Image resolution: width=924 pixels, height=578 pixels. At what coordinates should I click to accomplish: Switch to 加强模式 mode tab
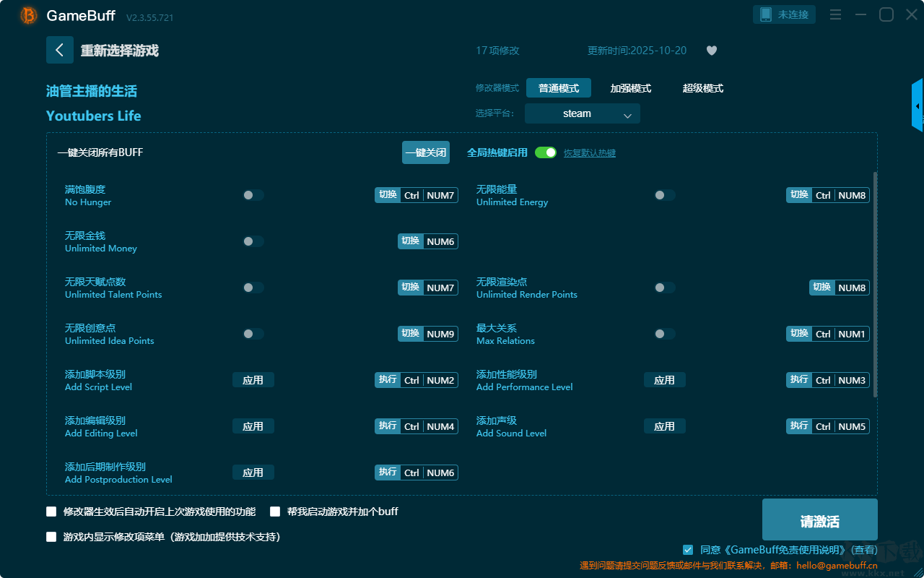631,88
